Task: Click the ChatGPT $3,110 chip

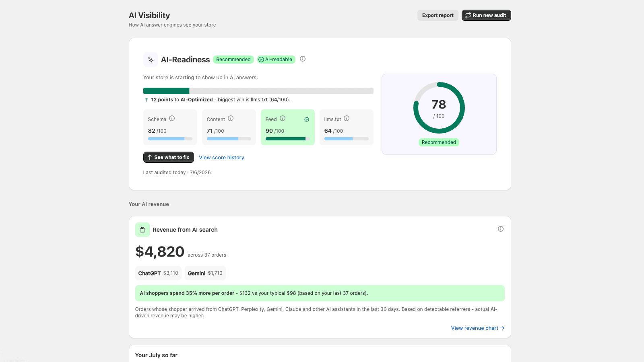Action: tap(158, 273)
